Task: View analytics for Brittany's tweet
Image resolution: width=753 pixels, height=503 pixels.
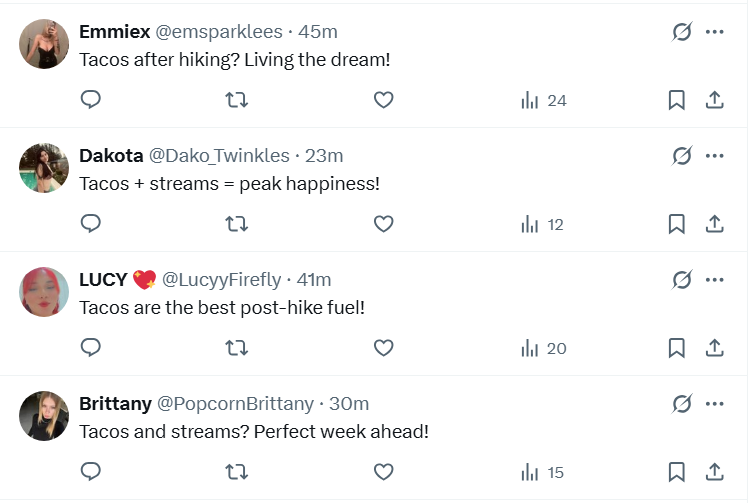Action: [x=543, y=472]
